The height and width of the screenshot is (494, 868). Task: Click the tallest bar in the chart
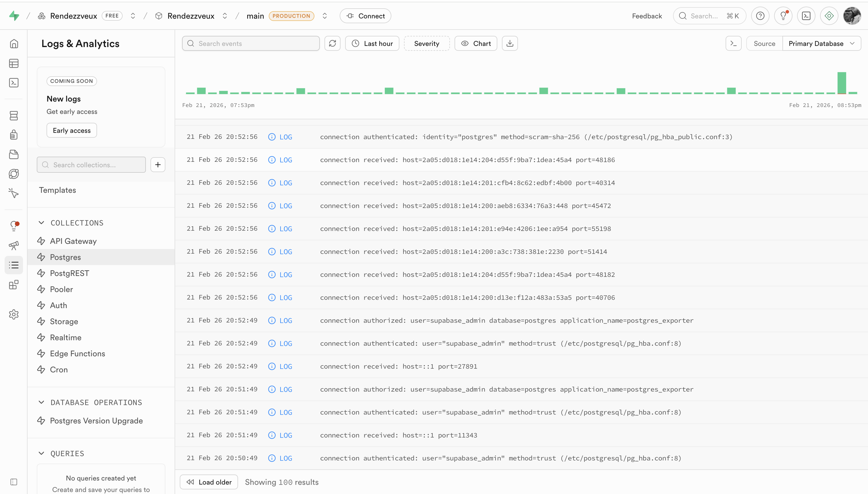click(842, 83)
